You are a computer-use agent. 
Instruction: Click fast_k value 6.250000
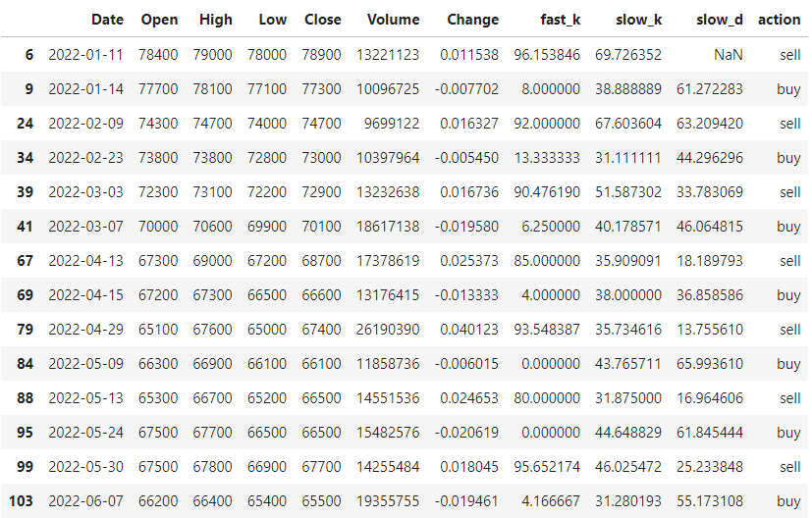(x=551, y=227)
